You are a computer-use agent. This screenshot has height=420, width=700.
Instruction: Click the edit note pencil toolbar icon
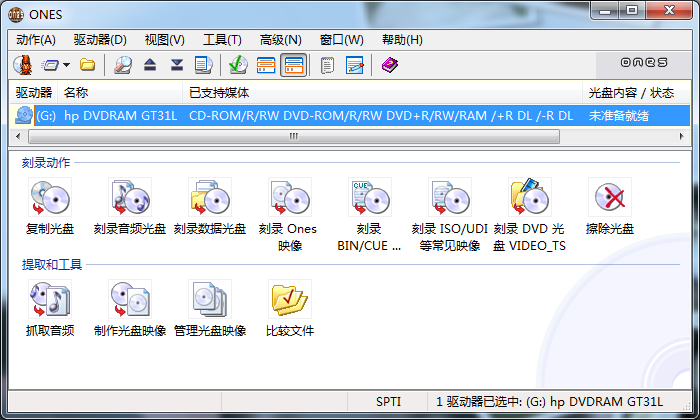[x=355, y=65]
